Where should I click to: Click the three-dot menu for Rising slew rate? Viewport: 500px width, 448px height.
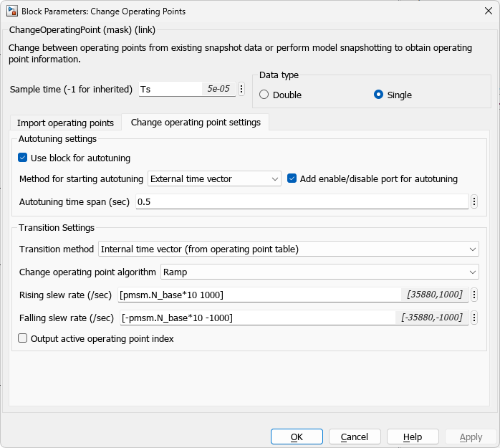pyautogui.click(x=473, y=295)
